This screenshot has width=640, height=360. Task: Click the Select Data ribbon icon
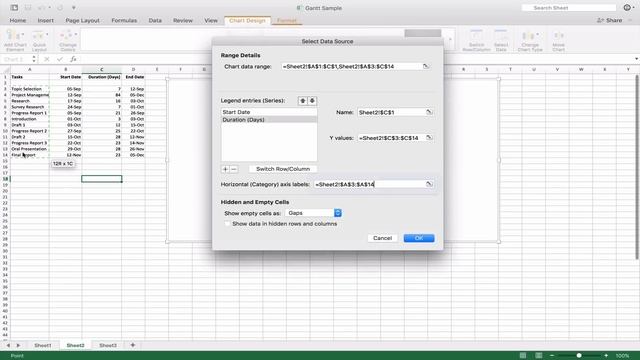pos(501,40)
